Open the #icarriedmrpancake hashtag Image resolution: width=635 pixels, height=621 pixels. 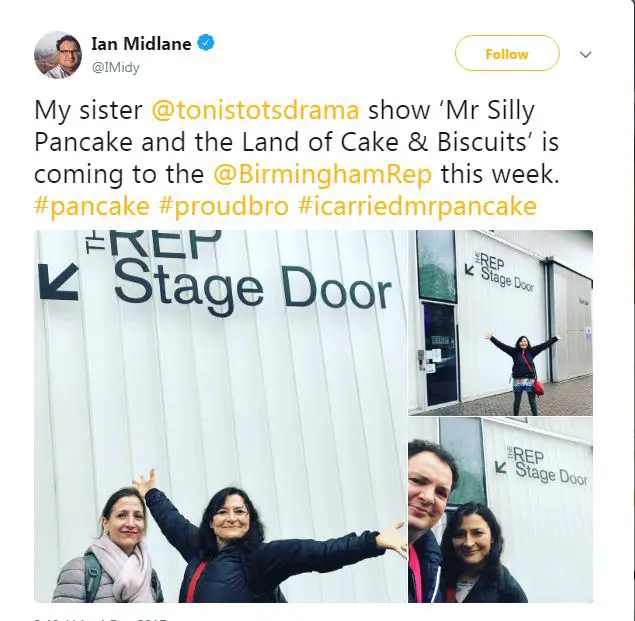tap(417, 206)
